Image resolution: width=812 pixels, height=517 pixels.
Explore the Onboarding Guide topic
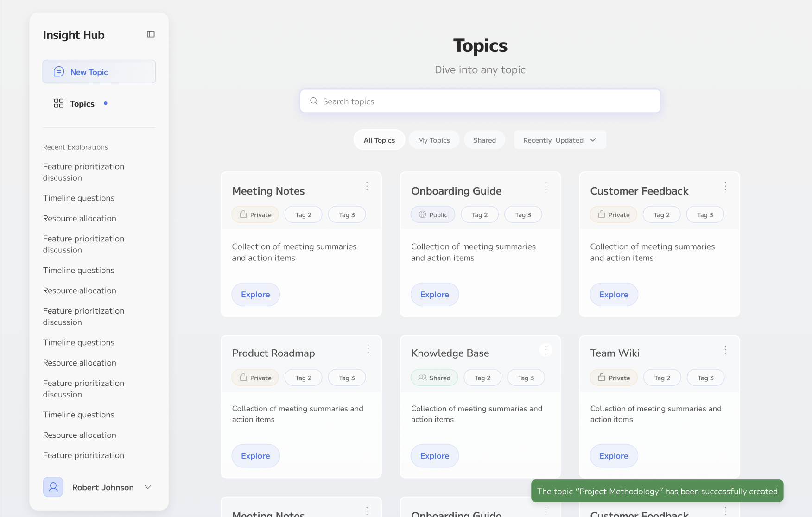coord(434,295)
